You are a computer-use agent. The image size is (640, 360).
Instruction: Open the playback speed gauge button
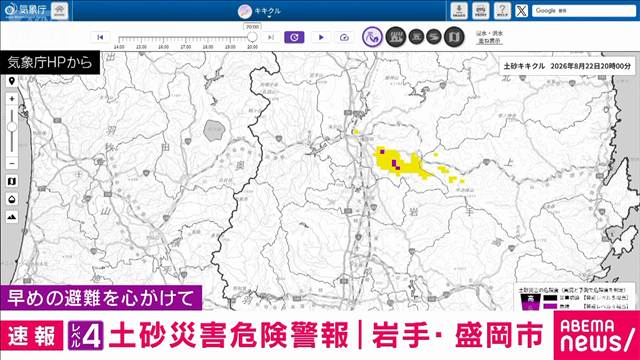(x=344, y=37)
